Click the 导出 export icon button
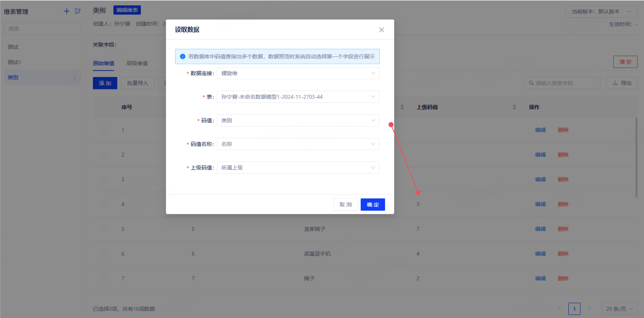This screenshot has width=644, height=318. point(622,83)
